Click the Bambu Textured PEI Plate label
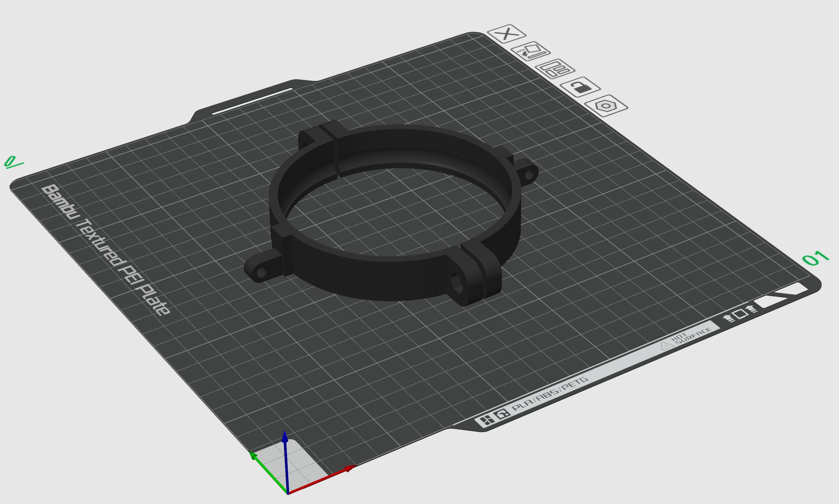The image size is (839, 504). pos(106,251)
